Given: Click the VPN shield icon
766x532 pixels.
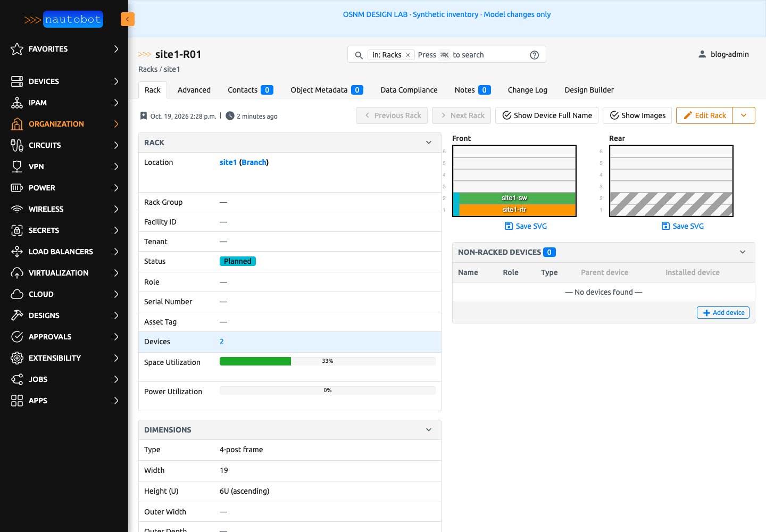Looking at the screenshot, I should [x=17, y=167].
